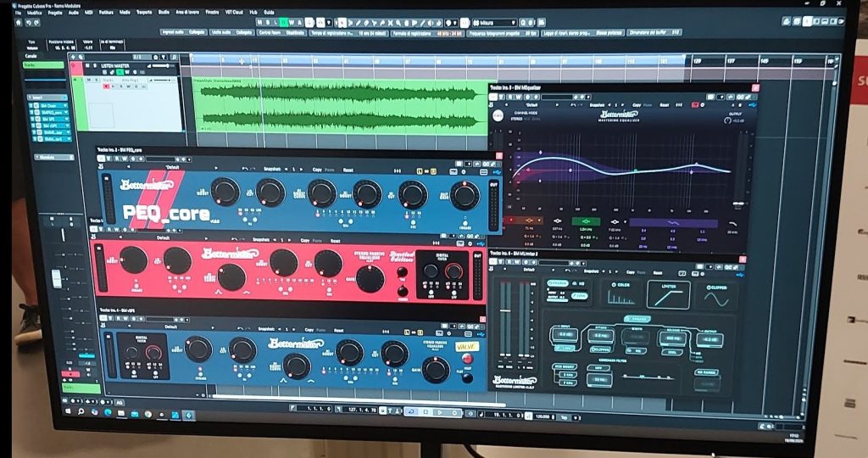Click the MID BOOST button in the limiter

(x=563, y=366)
